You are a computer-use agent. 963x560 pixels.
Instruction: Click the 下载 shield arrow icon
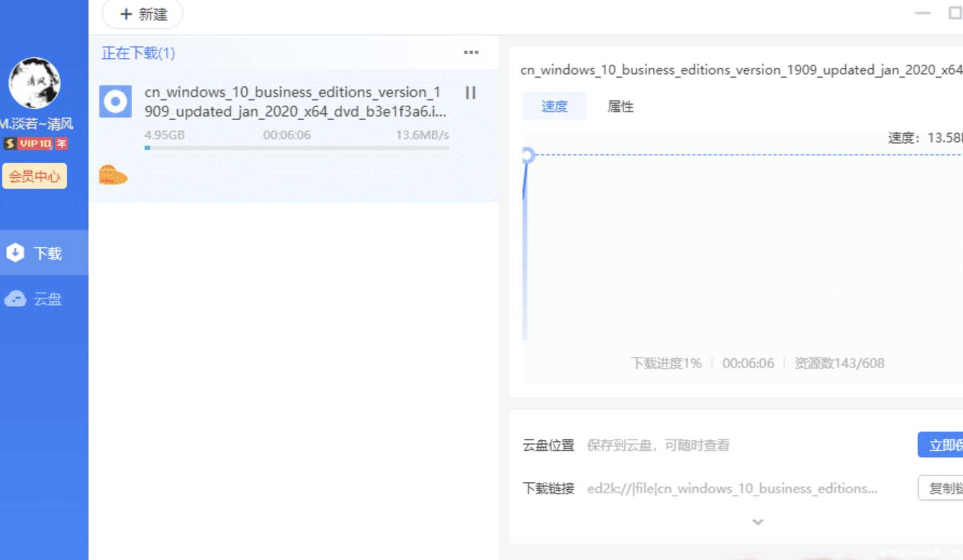point(15,252)
